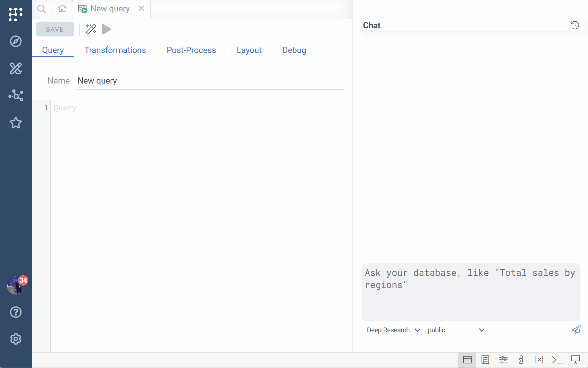
Task: Click the Ask your database chat input
Action: 470,291
